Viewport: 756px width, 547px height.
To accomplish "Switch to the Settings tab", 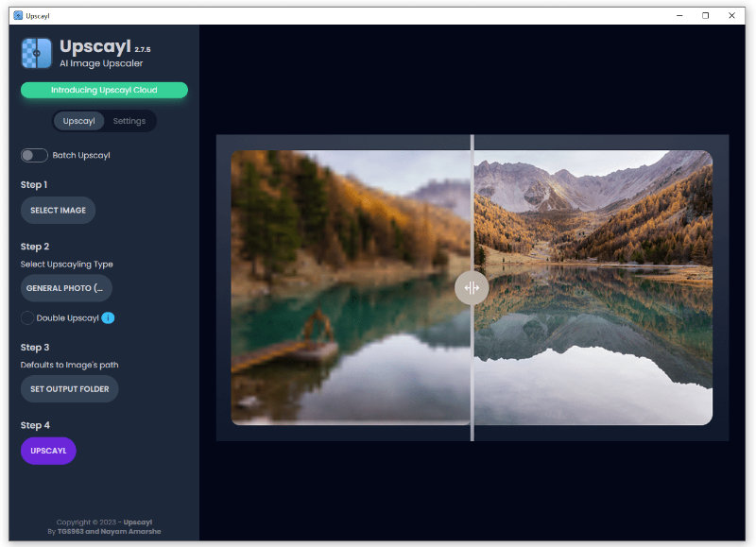I will click(129, 121).
